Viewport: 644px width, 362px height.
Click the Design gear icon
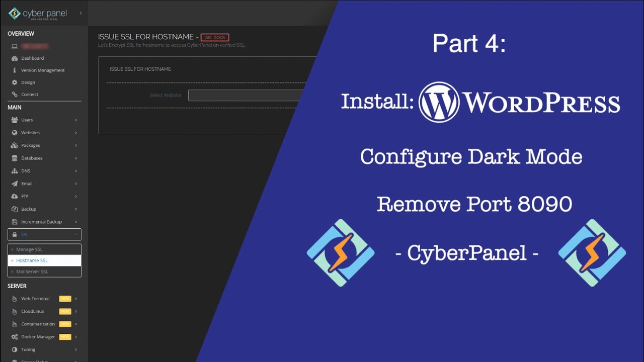pos(15,82)
